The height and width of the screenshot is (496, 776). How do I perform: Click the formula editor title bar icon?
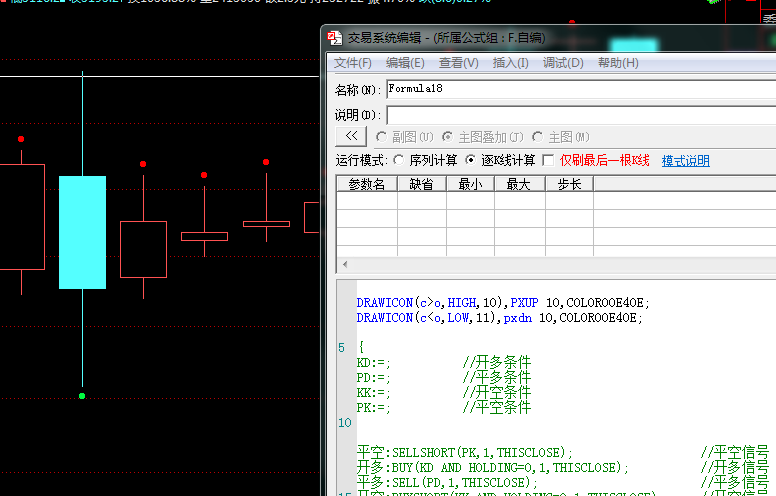tap(335, 38)
